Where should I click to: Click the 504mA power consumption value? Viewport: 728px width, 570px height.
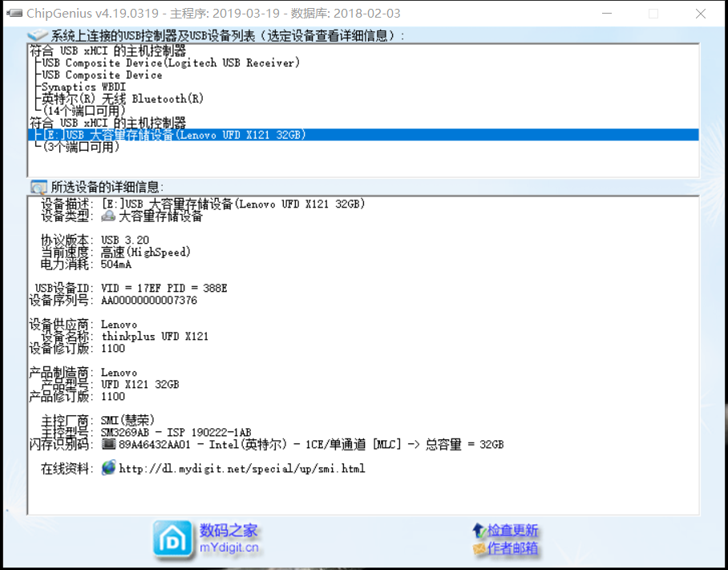point(116,264)
